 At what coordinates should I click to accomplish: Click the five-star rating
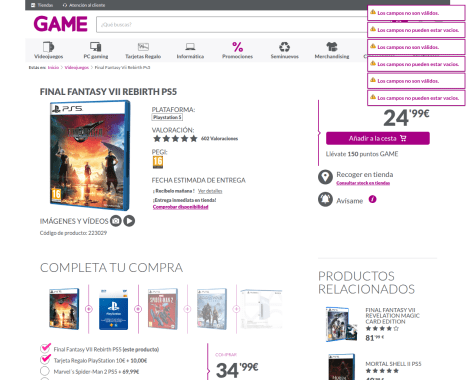(175, 139)
